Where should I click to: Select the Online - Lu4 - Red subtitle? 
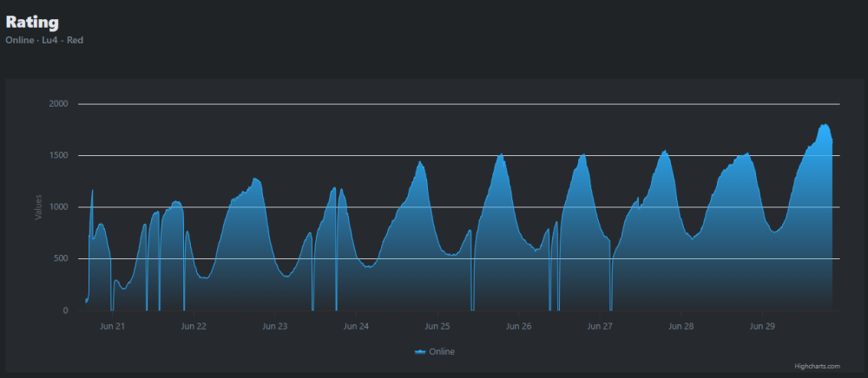point(44,40)
